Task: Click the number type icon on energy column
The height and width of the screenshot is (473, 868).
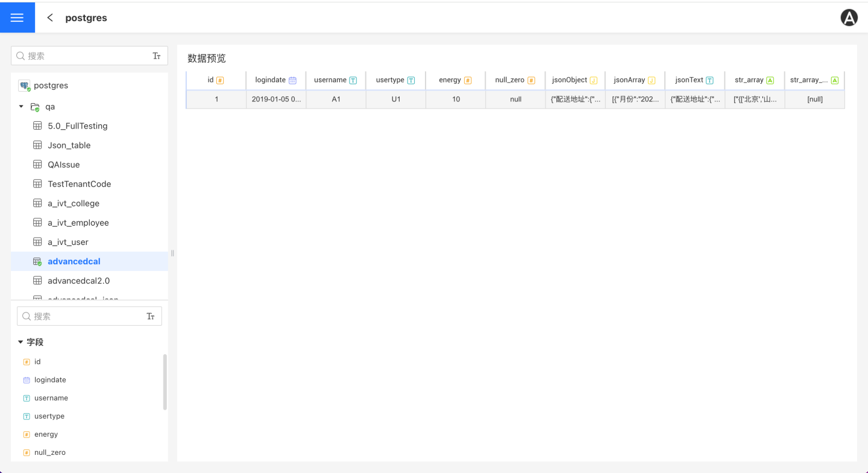Action: (468, 80)
